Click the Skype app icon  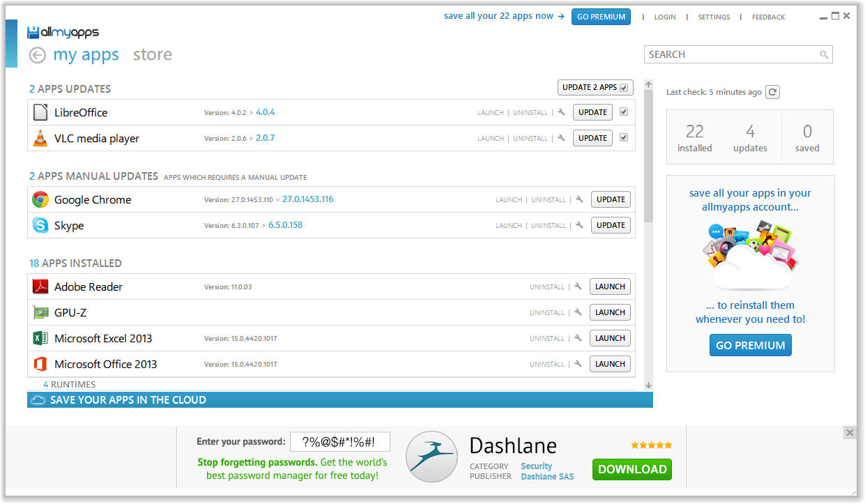[40, 225]
